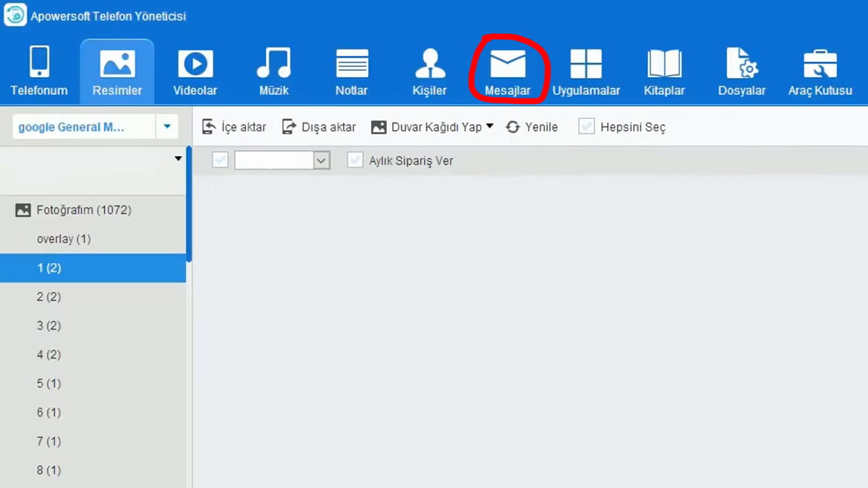This screenshot has height=488, width=868.
Task: Open the Mesajlar envelope icon
Action: click(x=508, y=64)
